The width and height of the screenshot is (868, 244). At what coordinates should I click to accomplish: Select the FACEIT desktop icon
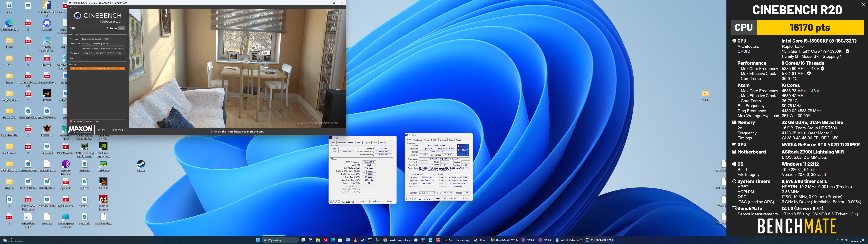coord(47,95)
